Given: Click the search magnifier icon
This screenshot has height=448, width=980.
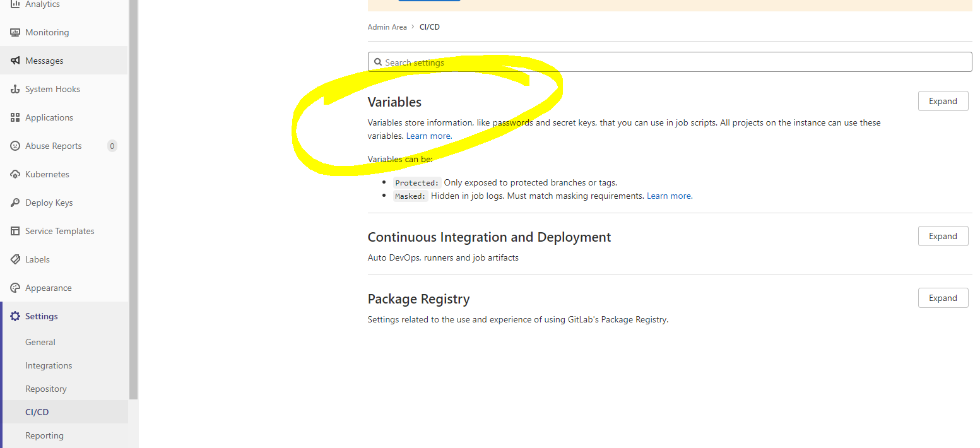Looking at the screenshot, I should pyautogui.click(x=378, y=62).
